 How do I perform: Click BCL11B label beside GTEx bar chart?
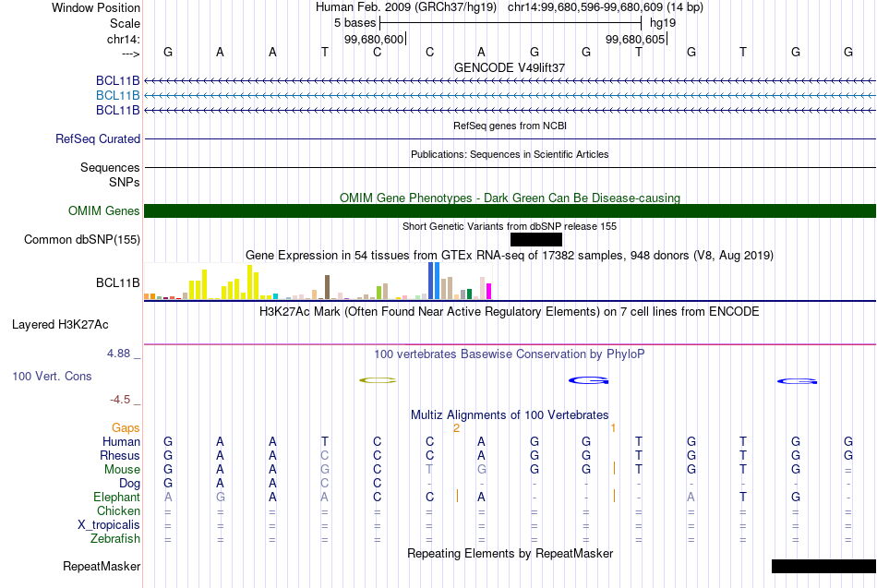(117, 283)
